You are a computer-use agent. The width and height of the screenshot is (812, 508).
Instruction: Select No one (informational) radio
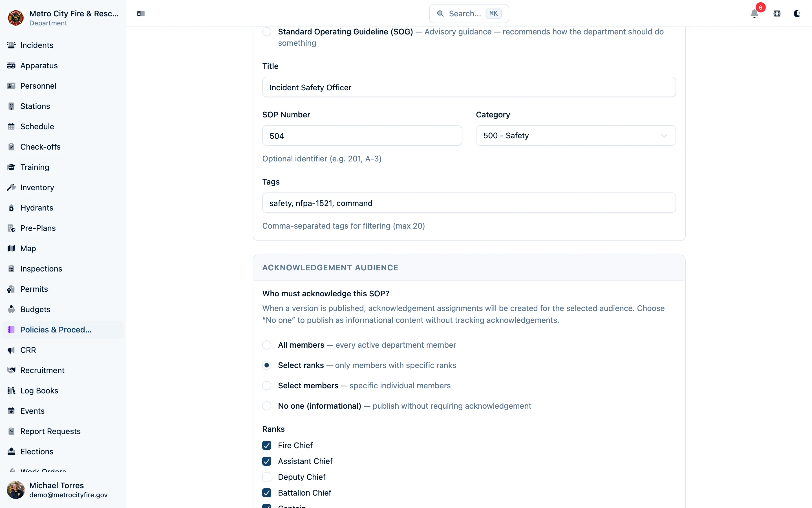(267, 406)
